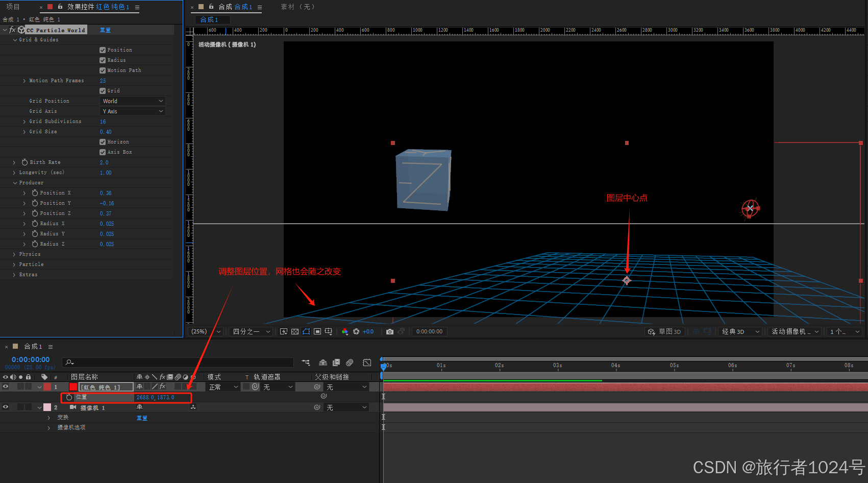Screen dimensions: 868x483
Task: Expand the Extras group
Action: click(x=14, y=275)
